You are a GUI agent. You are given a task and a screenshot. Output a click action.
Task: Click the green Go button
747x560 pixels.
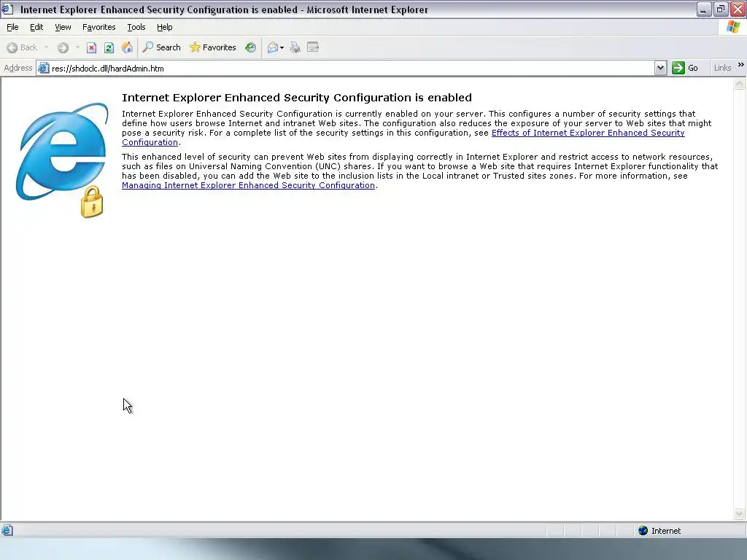pyautogui.click(x=686, y=68)
